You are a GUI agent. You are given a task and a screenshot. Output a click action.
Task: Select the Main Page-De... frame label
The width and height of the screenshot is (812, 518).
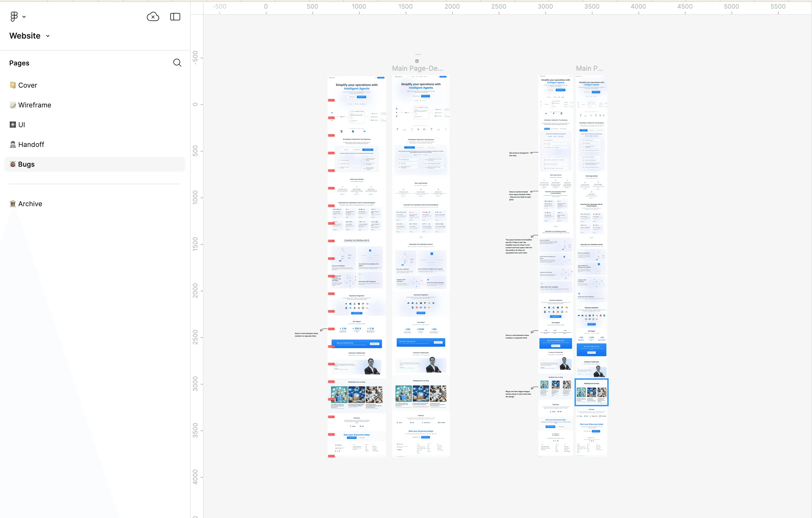point(417,68)
